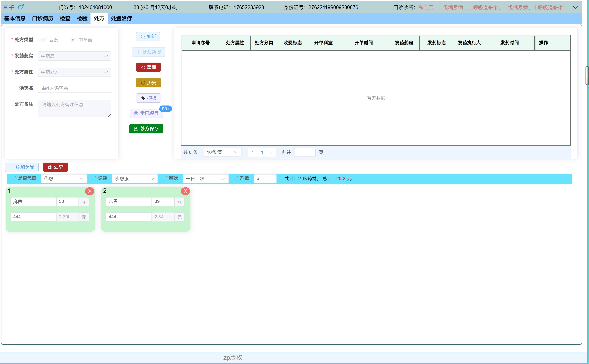Select the 中草药 radio option
589x364 pixels.
(73, 40)
